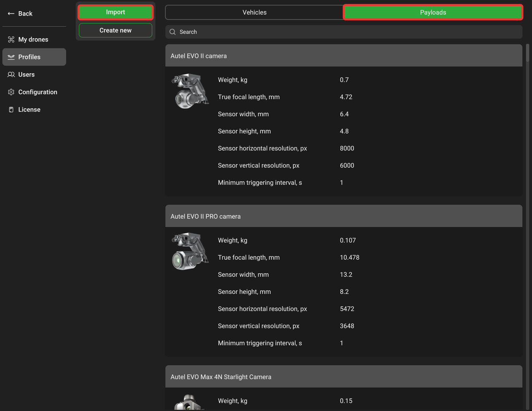This screenshot has height=411, width=532.
Task: Click the sensor height value 8.2
Action: (x=344, y=292)
